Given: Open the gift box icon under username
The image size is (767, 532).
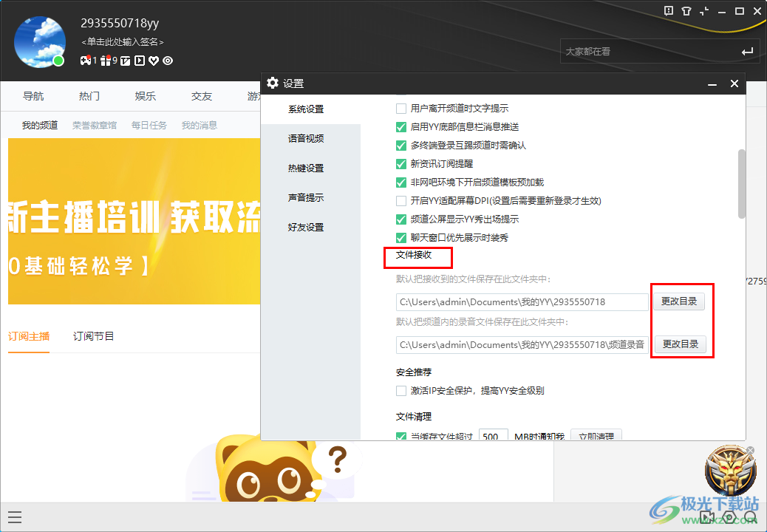Looking at the screenshot, I should 106,61.
